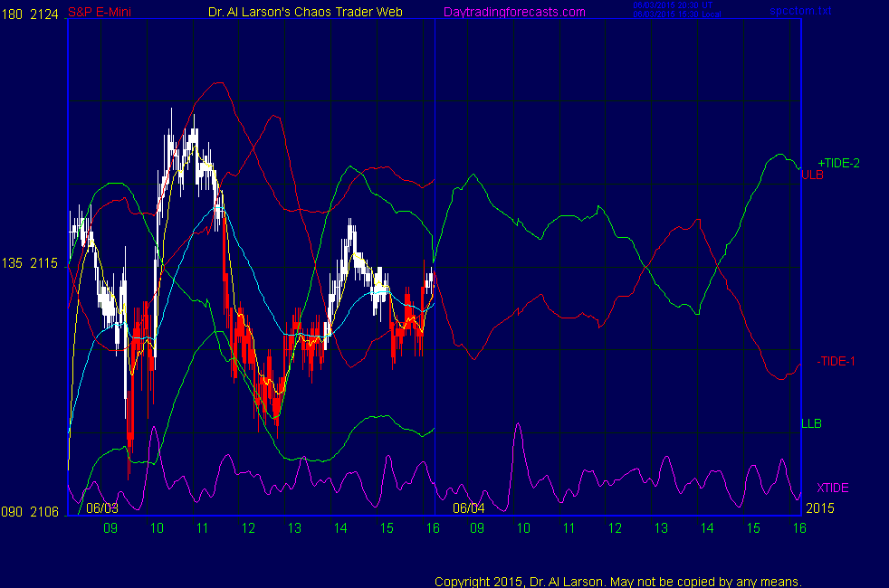The width and height of the screenshot is (889, 588).
Task: Click the '135 2115' price axis label
Action: 30,263
